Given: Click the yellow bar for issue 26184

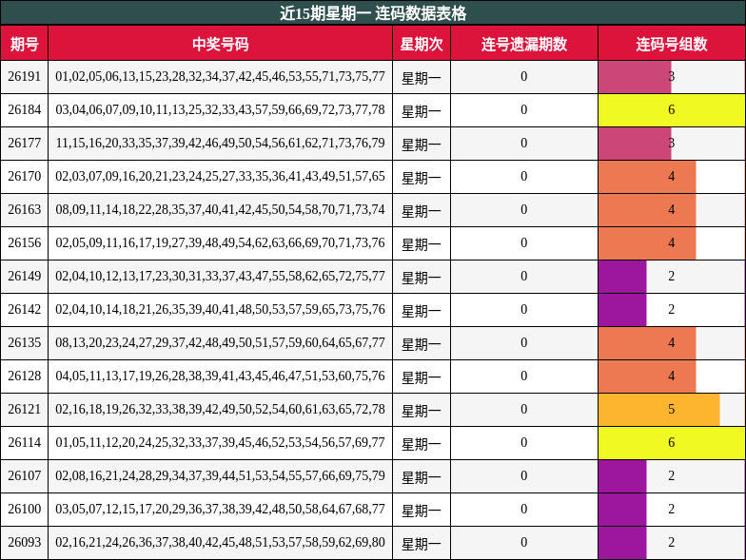Looking at the screenshot, I should click(672, 110).
